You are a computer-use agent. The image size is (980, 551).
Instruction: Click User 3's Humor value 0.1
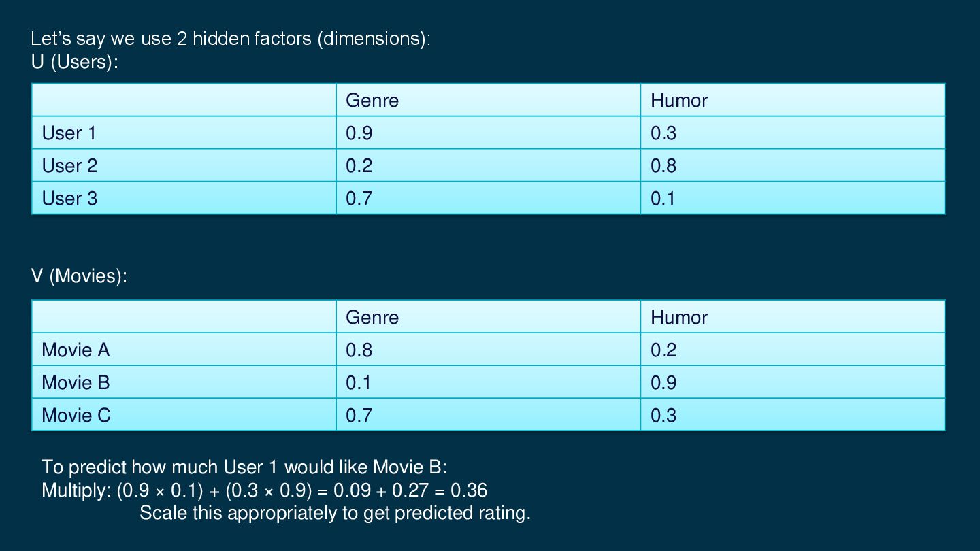[664, 199]
